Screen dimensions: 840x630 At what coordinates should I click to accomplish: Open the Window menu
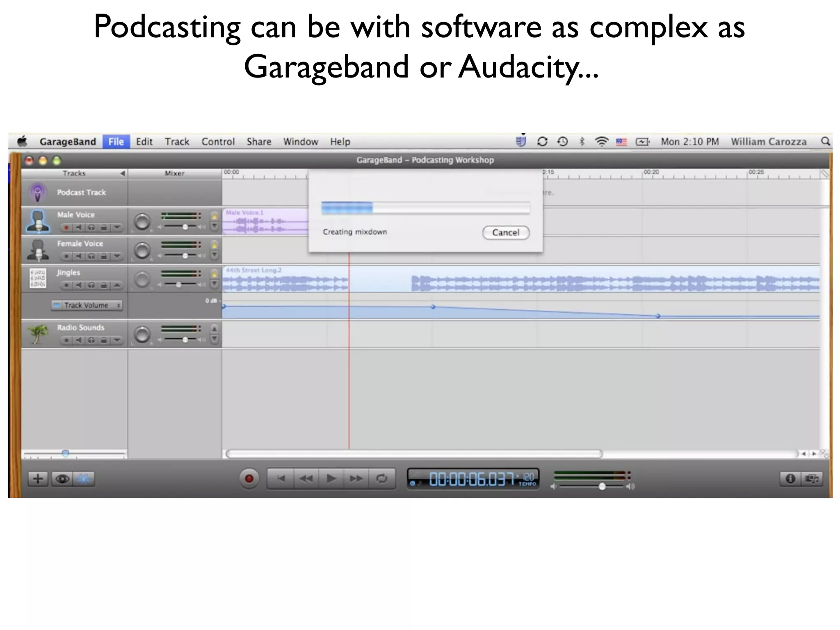coord(301,142)
